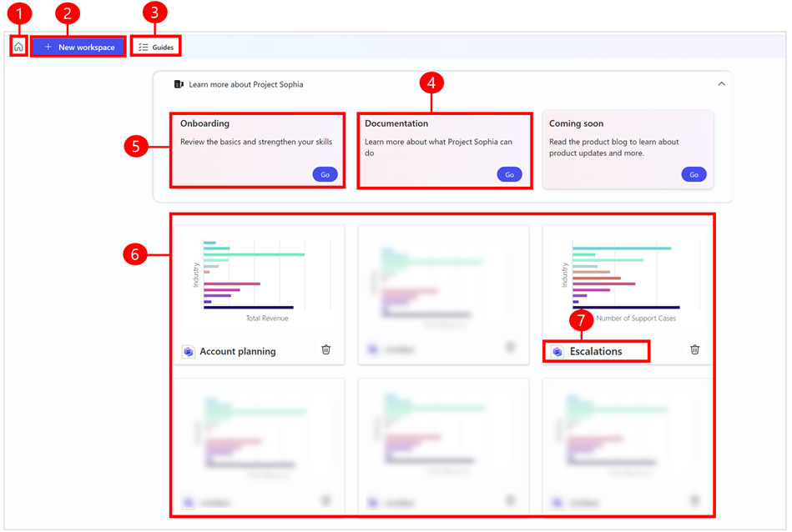The height and width of the screenshot is (532, 792).
Task: Select the Account planning title
Action: pos(237,351)
